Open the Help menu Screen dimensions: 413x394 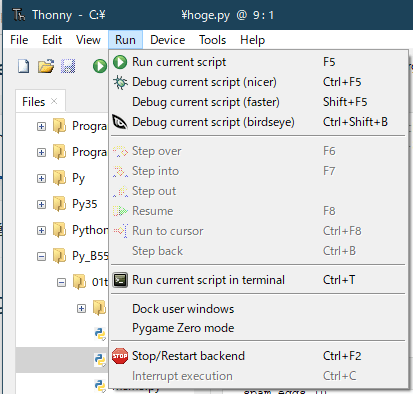[x=252, y=40]
